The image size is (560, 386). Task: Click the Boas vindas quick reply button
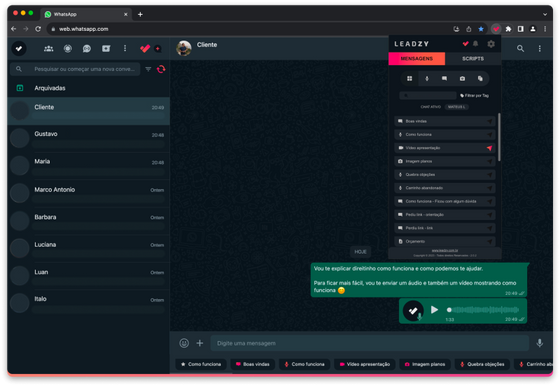[x=252, y=364]
